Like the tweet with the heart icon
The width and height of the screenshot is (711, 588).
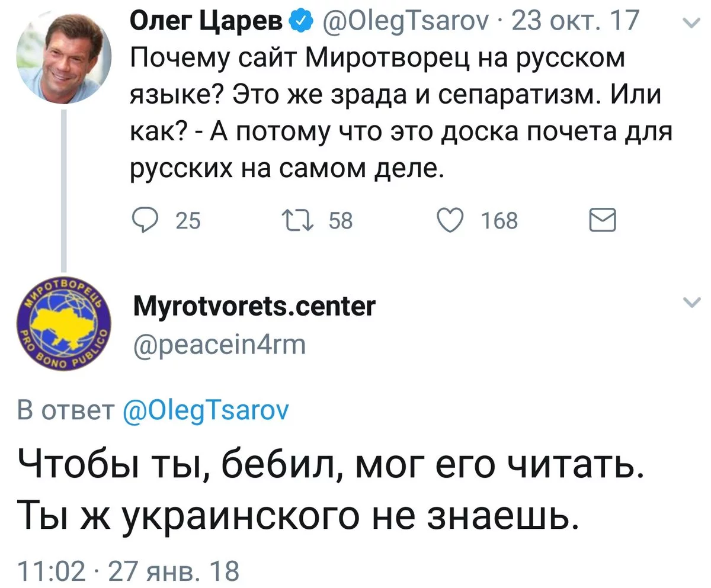[x=450, y=220]
